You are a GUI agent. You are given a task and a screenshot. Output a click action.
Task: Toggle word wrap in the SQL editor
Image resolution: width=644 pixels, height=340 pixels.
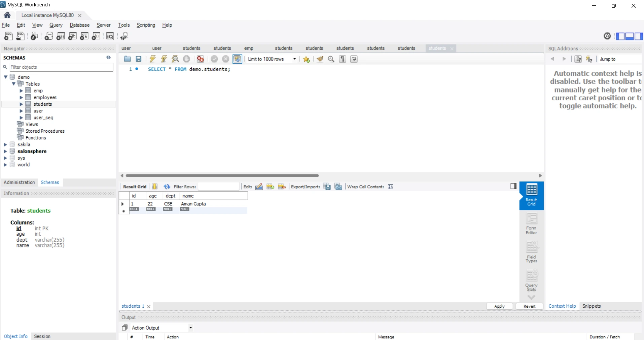354,59
